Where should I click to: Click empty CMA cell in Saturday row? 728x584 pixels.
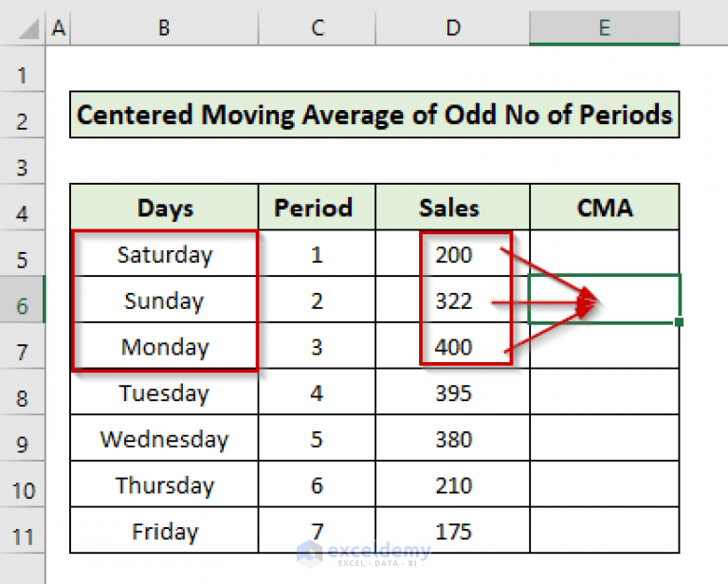tap(604, 252)
